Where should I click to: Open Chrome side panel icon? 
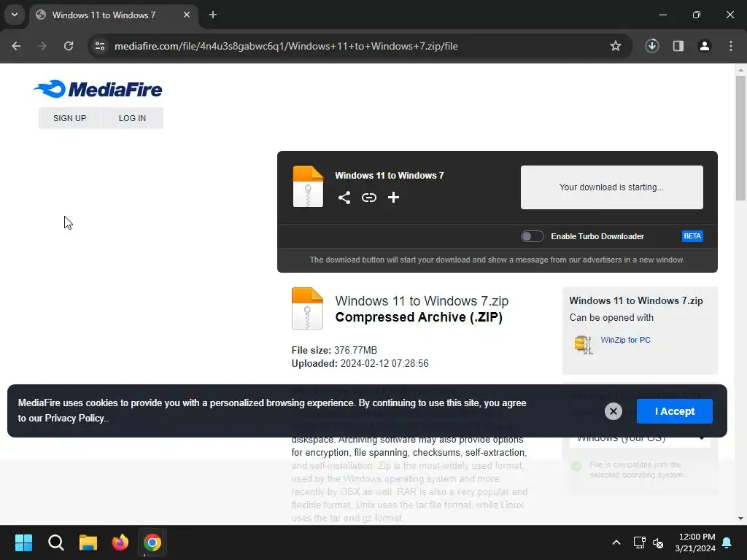coord(678,46)
